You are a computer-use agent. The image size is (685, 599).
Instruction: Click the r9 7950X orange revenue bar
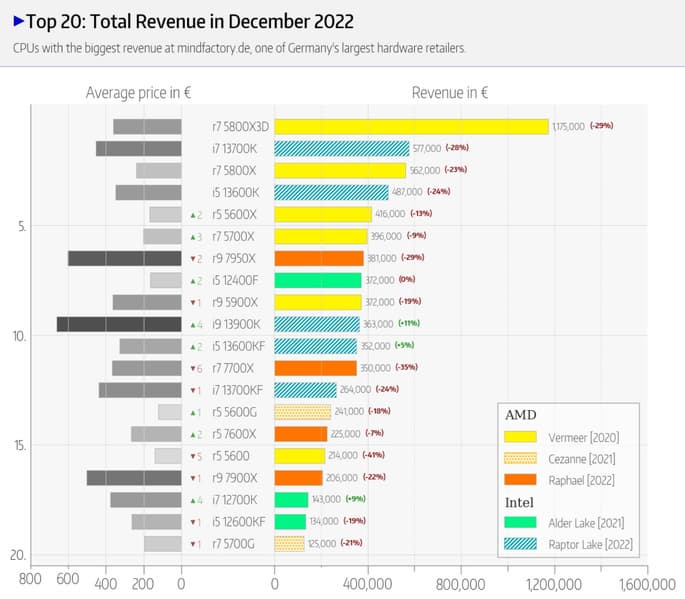click(x=319, y=258)
